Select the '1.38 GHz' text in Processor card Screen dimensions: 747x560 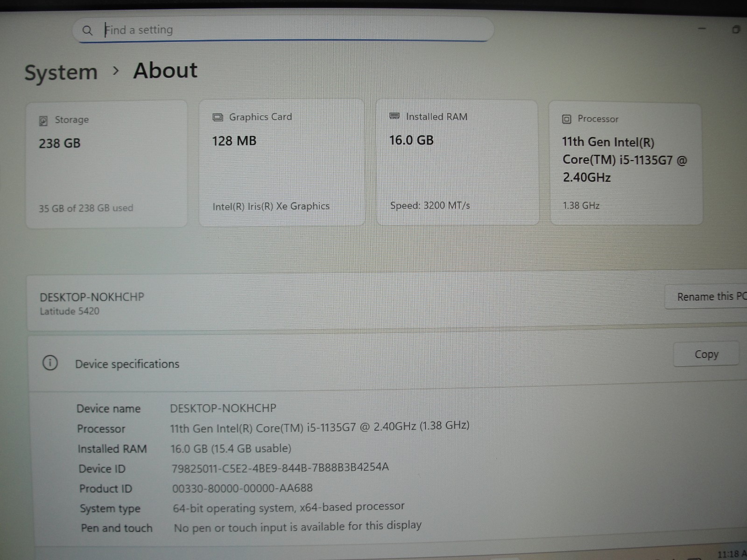coord(581,205)
